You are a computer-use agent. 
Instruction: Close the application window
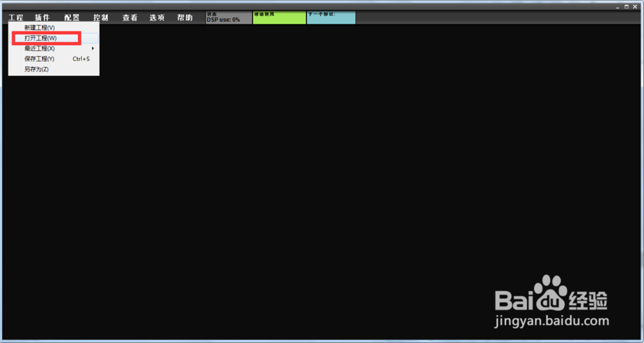(636, 6)
